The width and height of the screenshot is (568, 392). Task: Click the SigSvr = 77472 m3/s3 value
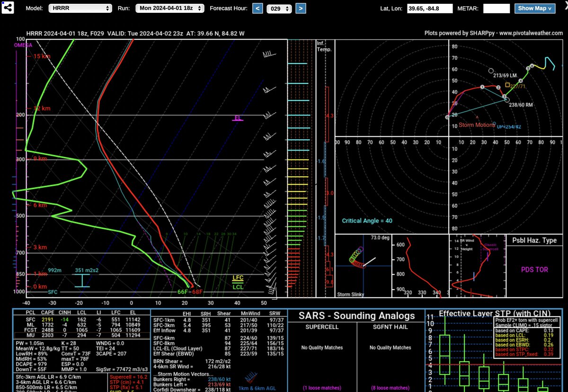click(x=122, y=368)
